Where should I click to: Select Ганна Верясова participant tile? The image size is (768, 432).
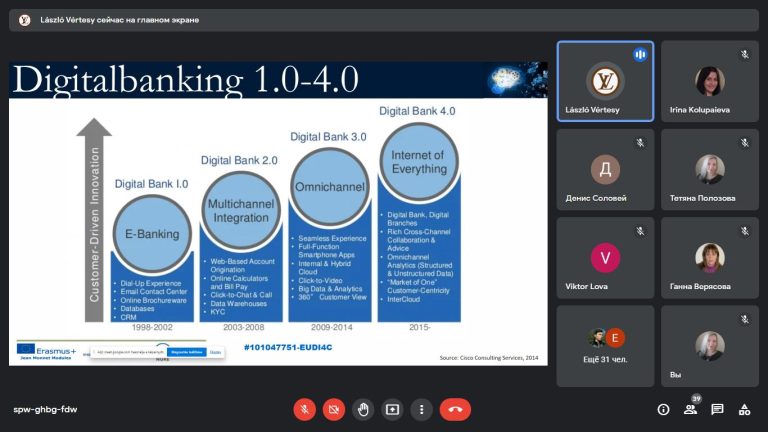tap(710, 258)
